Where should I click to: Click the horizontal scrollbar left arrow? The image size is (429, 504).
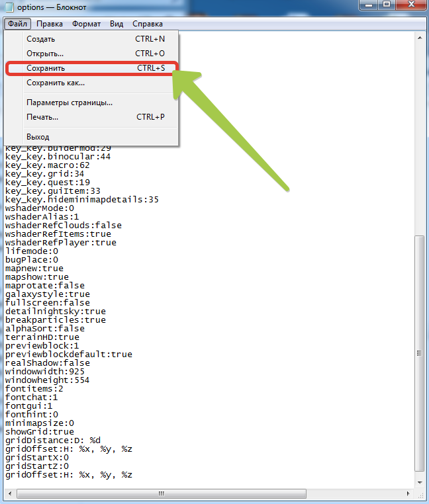[x=9, y=493]
